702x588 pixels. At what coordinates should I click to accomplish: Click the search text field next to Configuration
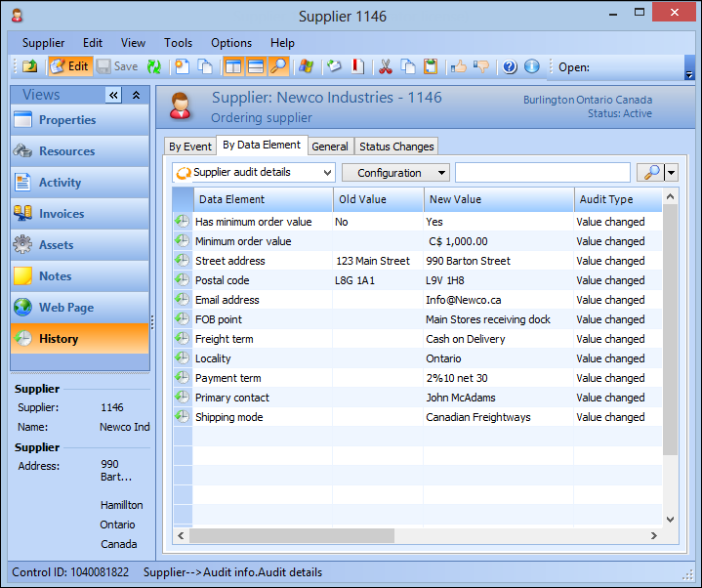click(x=541, y=173)
